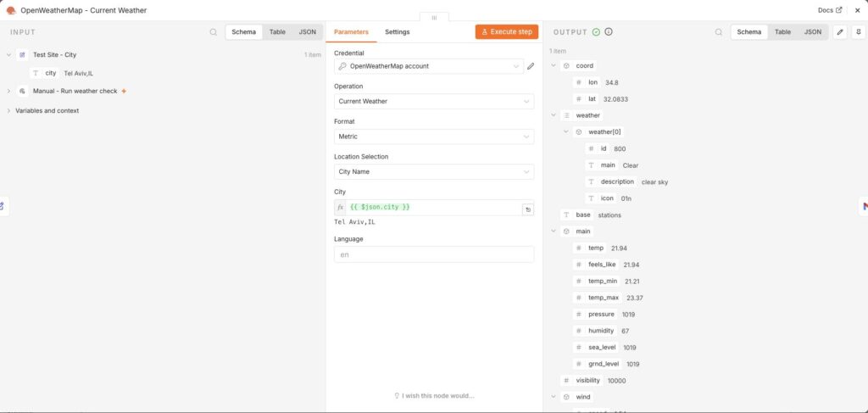Open the Credential dropdown
Viewport: 868px width, 413px height.
[428, 66]
